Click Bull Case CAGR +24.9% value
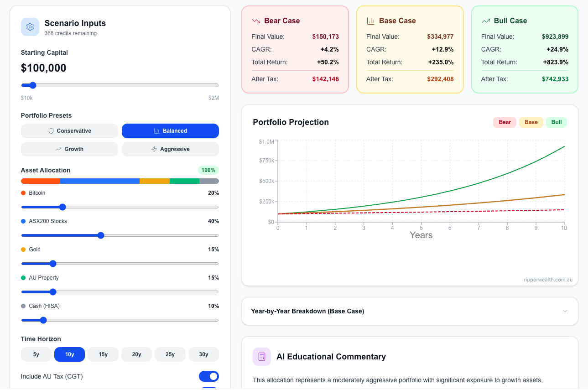Image resolution: width=588 pixels, height=390 pixels. tap(558, 49)
